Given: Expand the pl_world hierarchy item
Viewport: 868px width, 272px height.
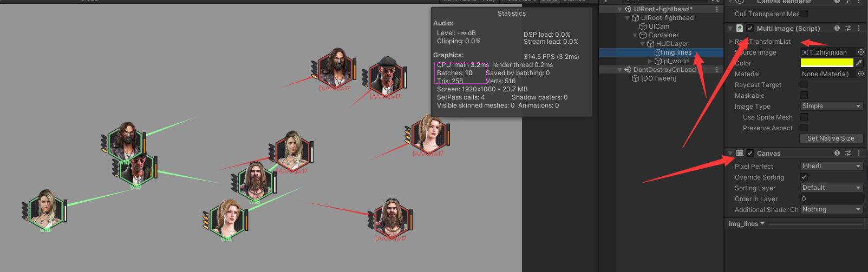Looking at the screenshot, I should 650,61.
